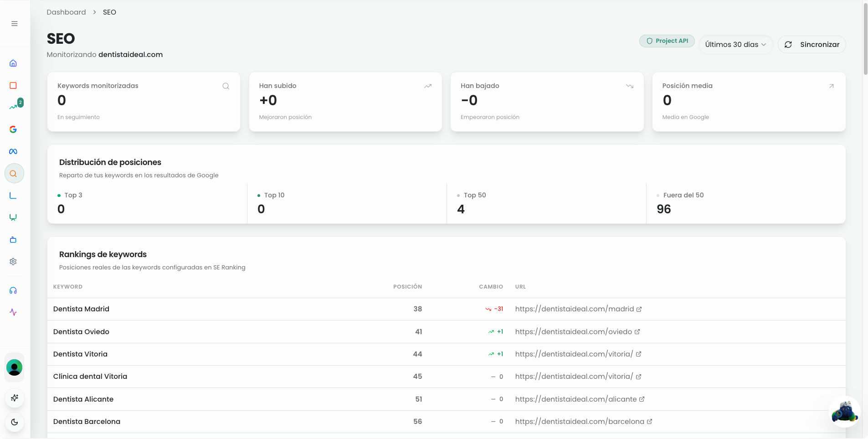This screenshot has width=868, height=439.
Task: Click the page vertical scrollbar
Action: [x=865, y=39]
